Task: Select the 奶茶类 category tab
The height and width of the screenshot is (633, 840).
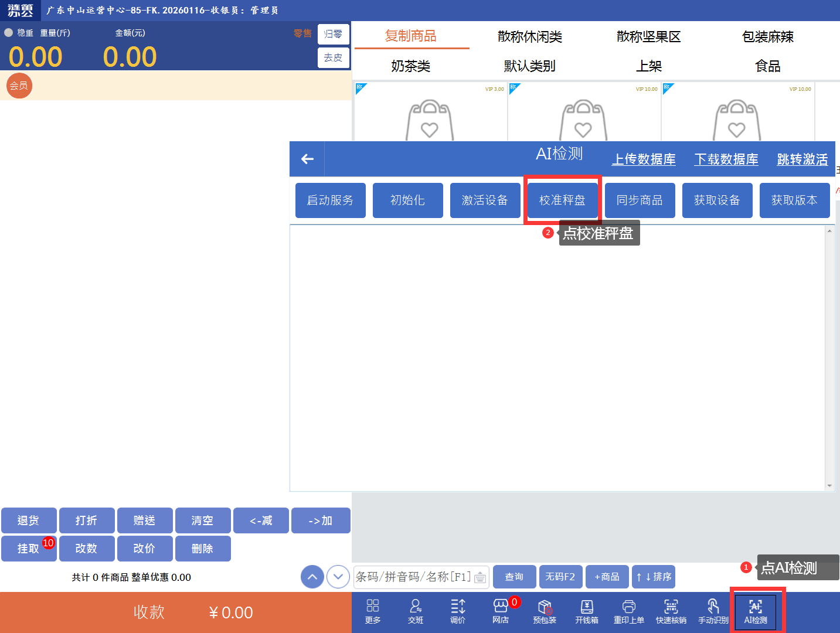Action: tap(410, 66)
